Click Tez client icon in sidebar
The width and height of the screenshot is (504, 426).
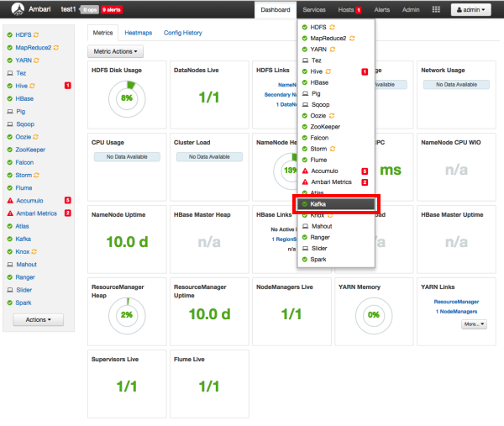(x=10, y=73)
